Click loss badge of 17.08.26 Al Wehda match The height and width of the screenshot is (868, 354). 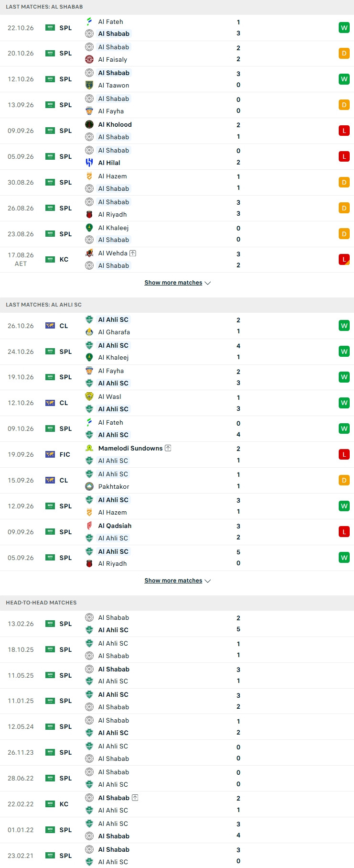point(344,259)
